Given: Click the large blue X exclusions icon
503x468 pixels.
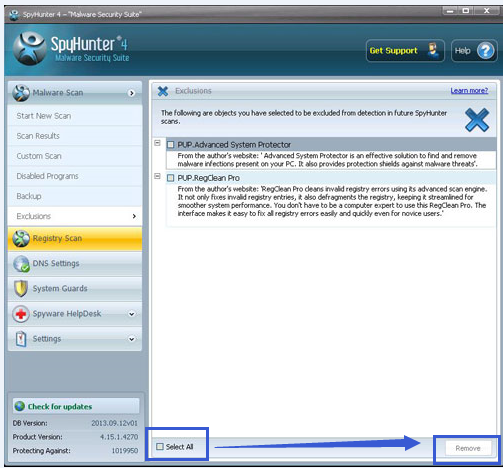Looking at the screenshot, I should pyautogui.click(x=477, y=120).
